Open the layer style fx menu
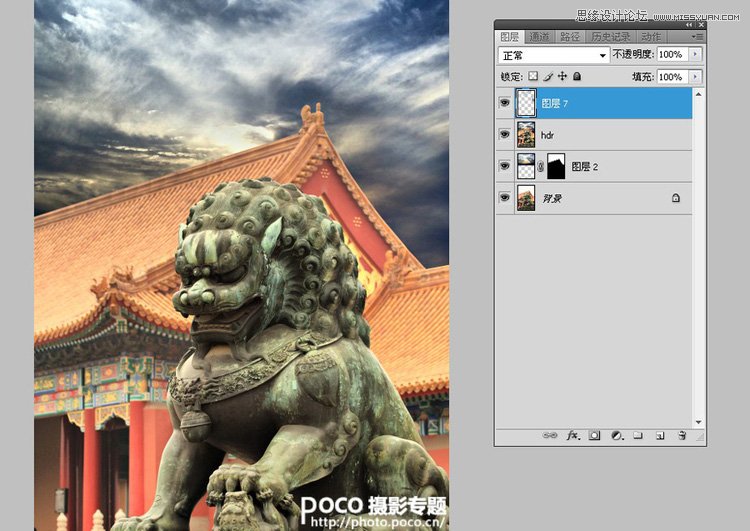This screenshot has height=531, width=750. coord(573,435)
